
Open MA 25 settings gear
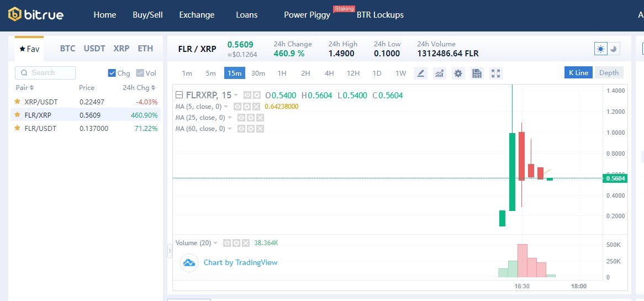coord(251,118)
